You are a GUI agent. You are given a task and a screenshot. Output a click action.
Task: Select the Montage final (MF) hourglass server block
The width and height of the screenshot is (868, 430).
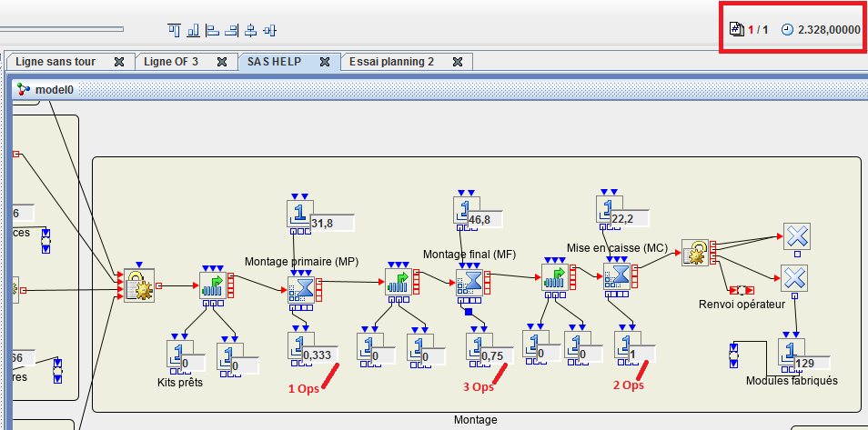(x=469, y=283)
